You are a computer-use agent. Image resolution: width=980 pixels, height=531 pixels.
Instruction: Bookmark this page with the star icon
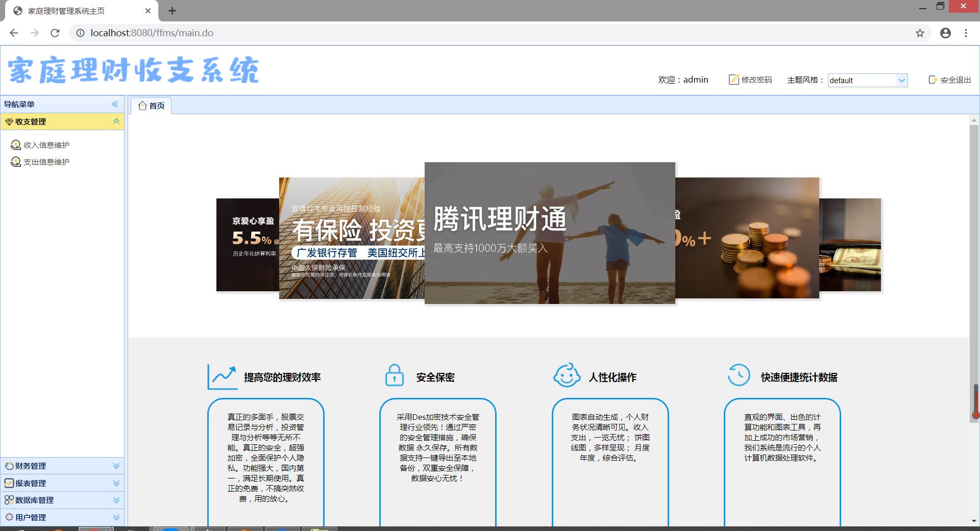(x=920, y=33)
